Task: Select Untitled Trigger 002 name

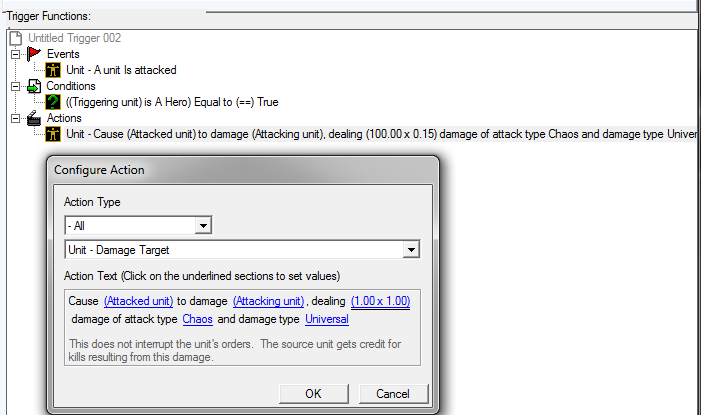Action: point(75,38)
